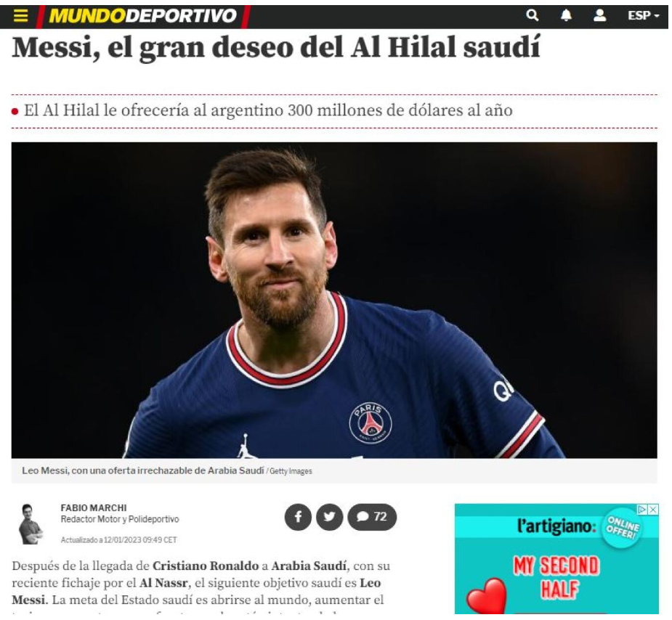Viewport: 672px width, 620px height.
Task: Open the user account icon
Action: pyautogui.click(x=599, y=15)
